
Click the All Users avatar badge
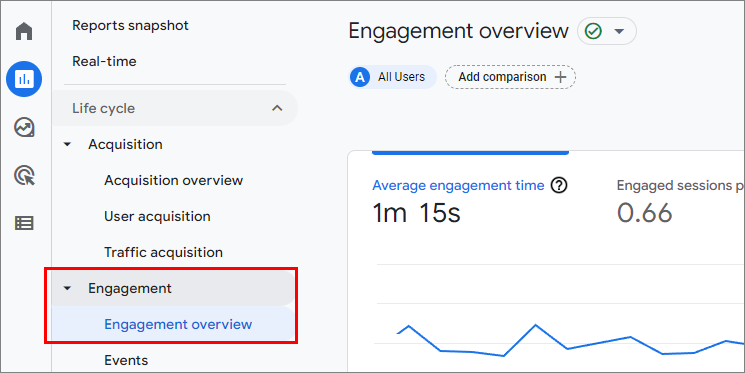tap(360, 77)
